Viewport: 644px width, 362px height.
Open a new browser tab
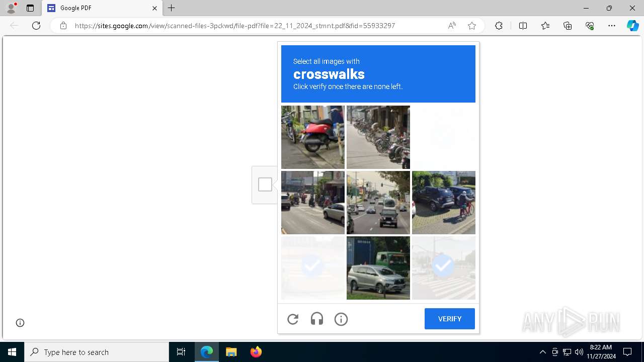(x=172, y=8)
